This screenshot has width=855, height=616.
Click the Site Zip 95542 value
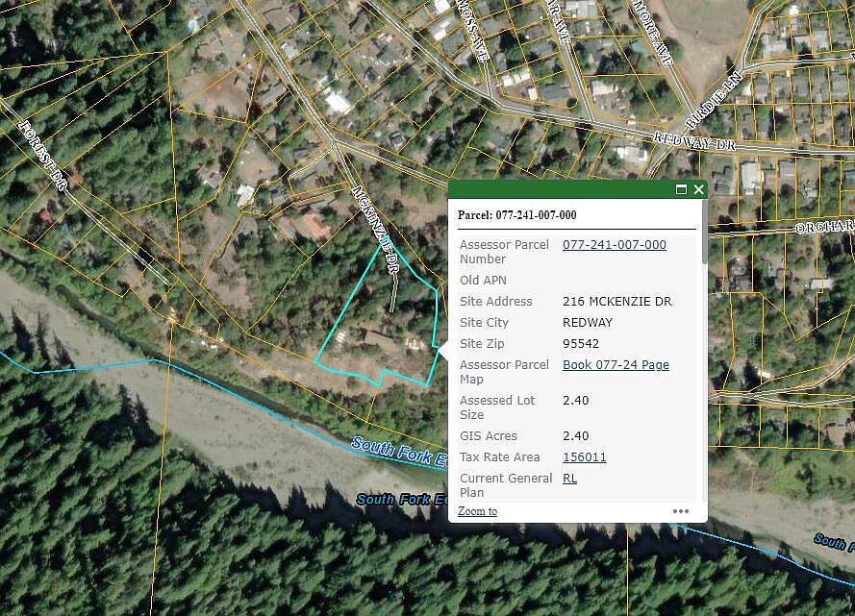tap(581, 344)
